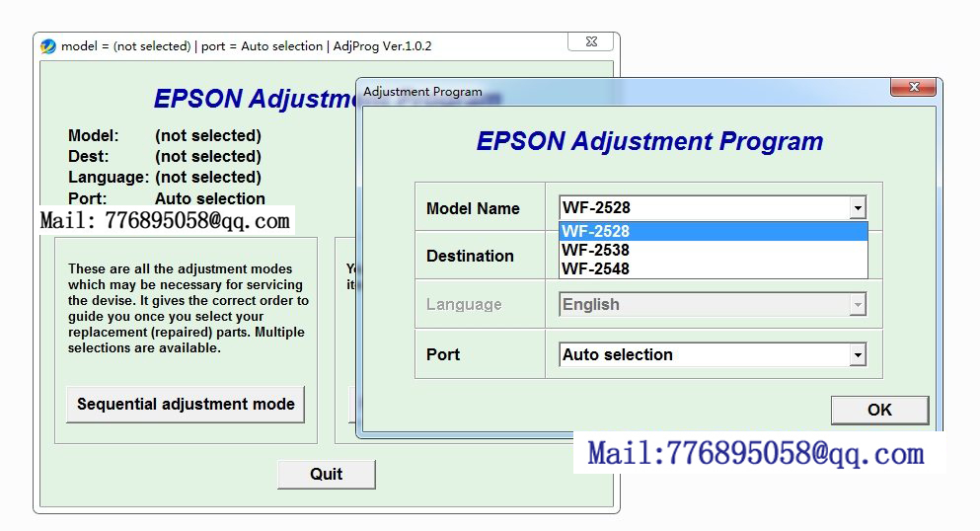Select WF-2528 in the model list
980x531 pixels.
click(714, 231)
